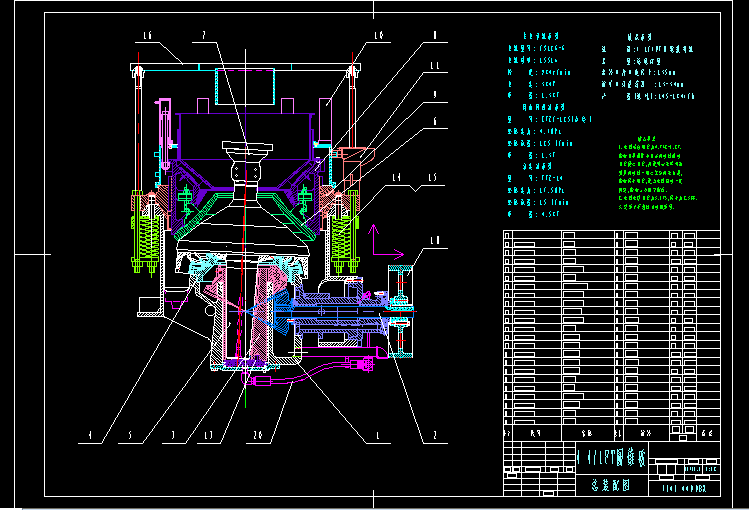Click callout number 3 at the bottom
The width and height of the screenshot is (749, 510).
pyautogui.click(x=173, y=436)
